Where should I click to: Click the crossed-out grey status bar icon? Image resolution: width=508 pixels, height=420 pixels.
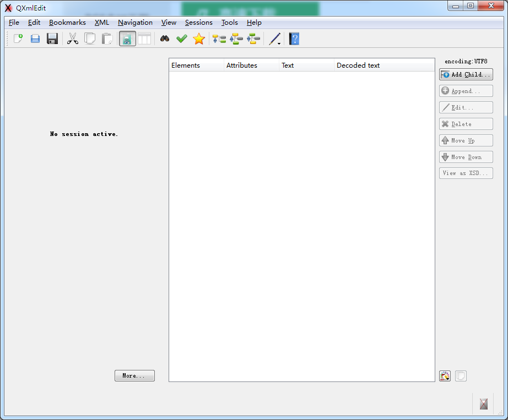coord(483,404)
